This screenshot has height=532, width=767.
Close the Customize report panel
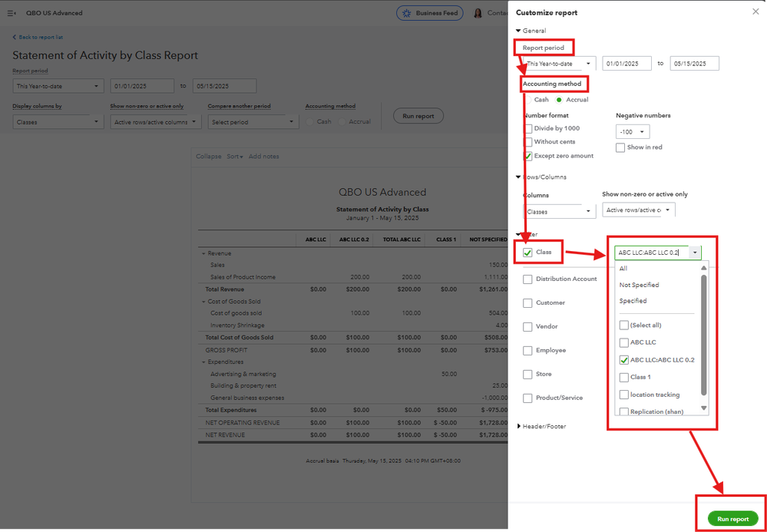[755, 12]
